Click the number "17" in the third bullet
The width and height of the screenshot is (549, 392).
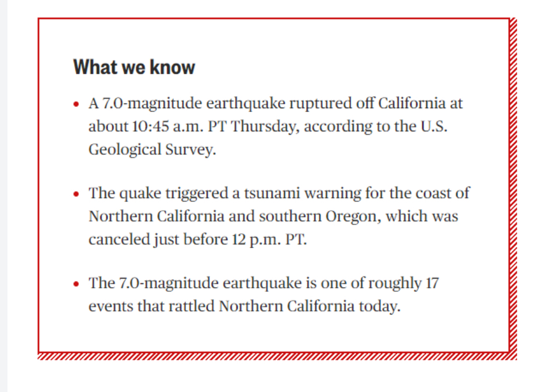click(432, 283)
